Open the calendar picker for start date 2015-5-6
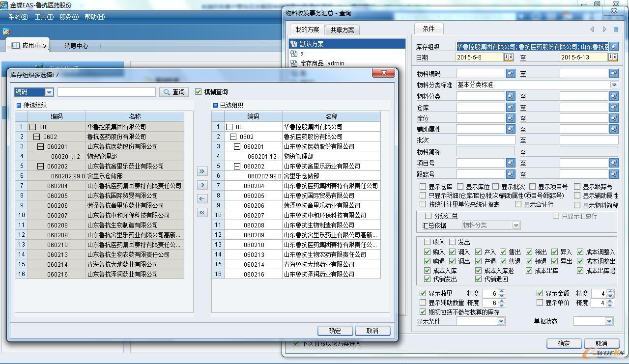The height and width of the screenshot is (364, 629). point(509,57)
